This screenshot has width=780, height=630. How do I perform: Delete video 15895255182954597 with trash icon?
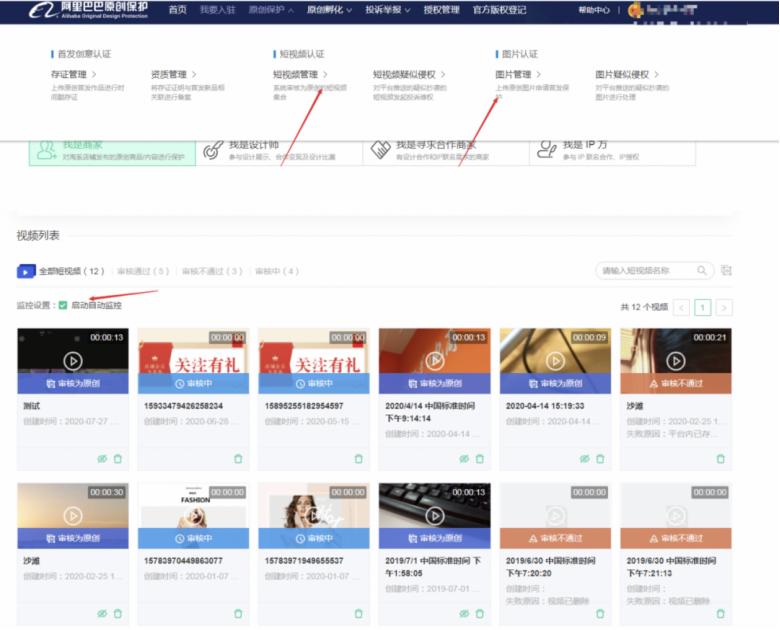(359, 459)
